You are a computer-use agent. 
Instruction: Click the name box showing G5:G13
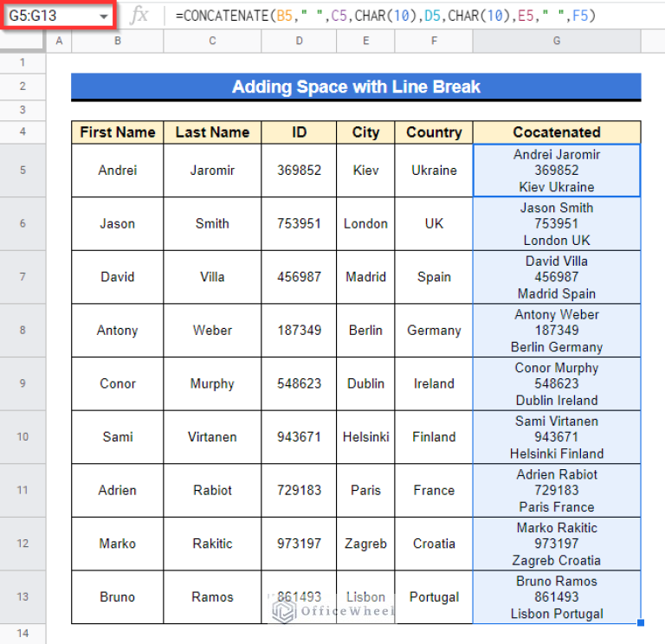(x=48, y=16)
